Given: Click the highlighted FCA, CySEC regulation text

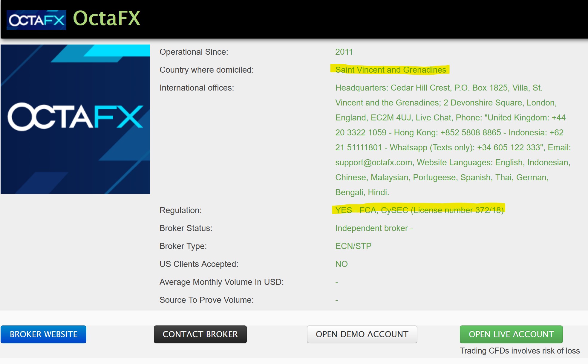Looking at the screenshot, I should [x=419, y=210].
